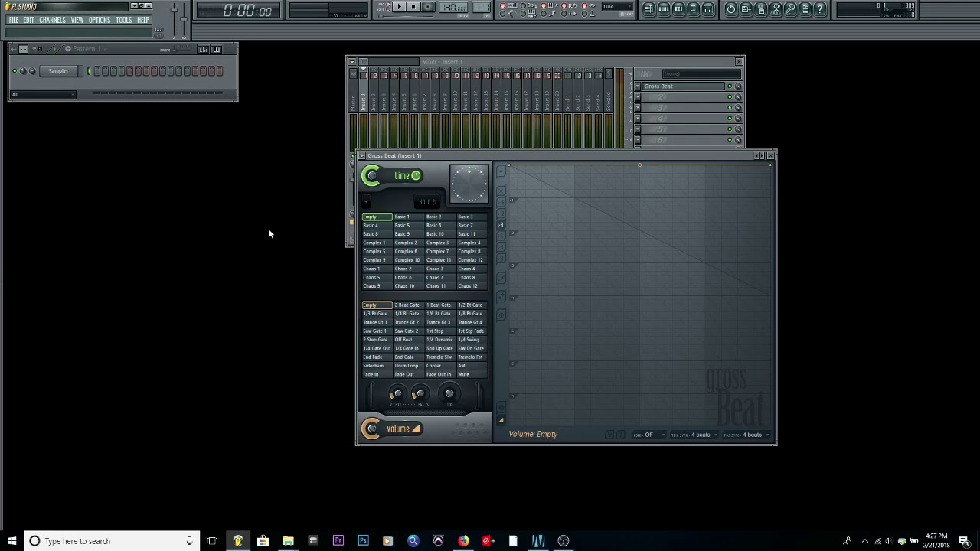Open the CHANNELS menu
This screenshot has width=980, height=551.
click(x=52, y=20)
